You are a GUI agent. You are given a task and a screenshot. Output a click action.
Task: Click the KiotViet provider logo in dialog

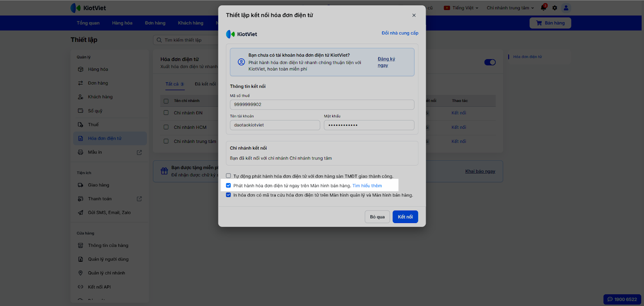tap(242, 34)
